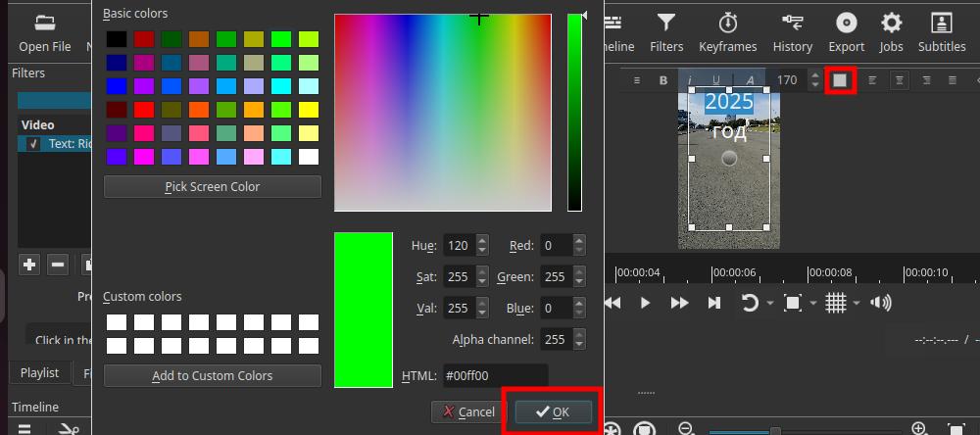The width and height of the screenshot is (980, 435).
Task: Open the zoom fit dropdown arrow
Action: 813,304
